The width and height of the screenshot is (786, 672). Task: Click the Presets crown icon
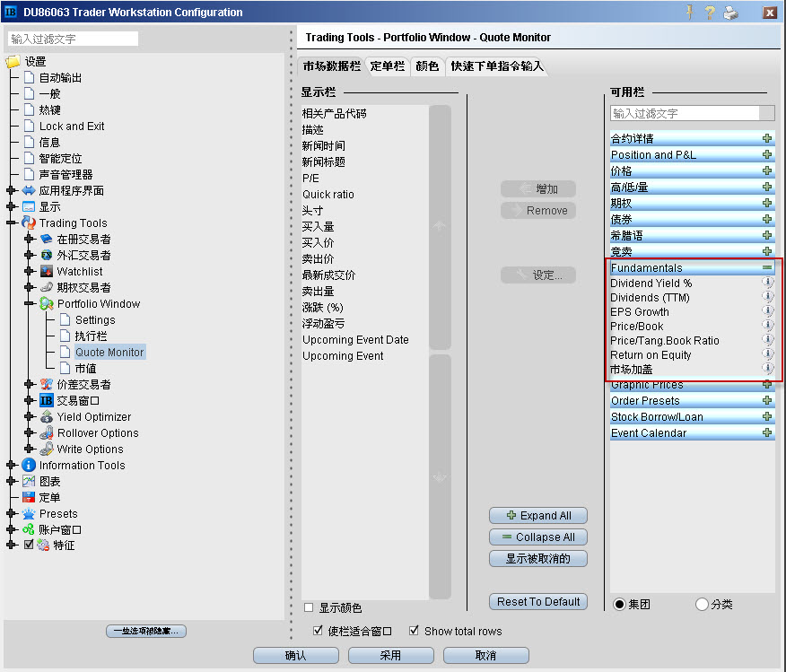pyautogui.click(x=29, y=514)
